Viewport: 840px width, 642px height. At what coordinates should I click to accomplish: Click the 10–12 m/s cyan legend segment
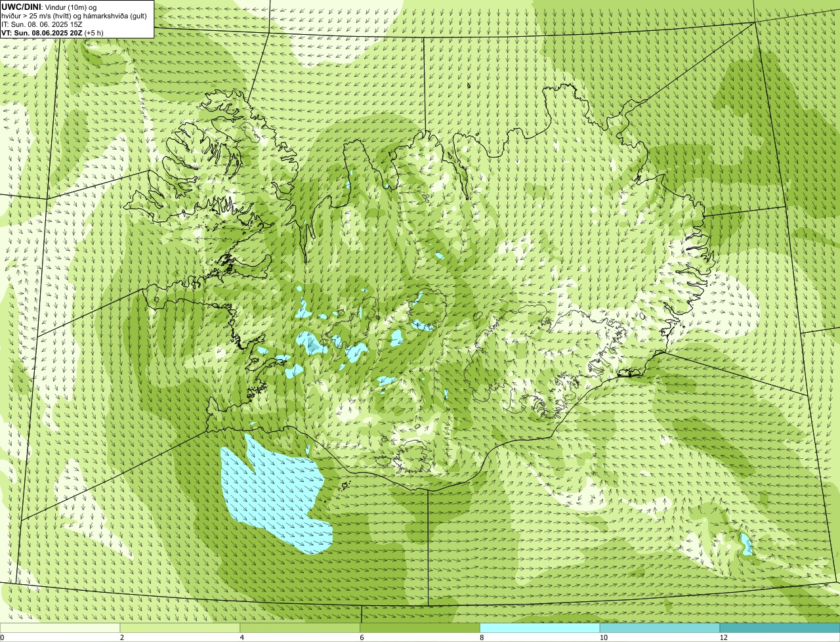tap(660, 628)
